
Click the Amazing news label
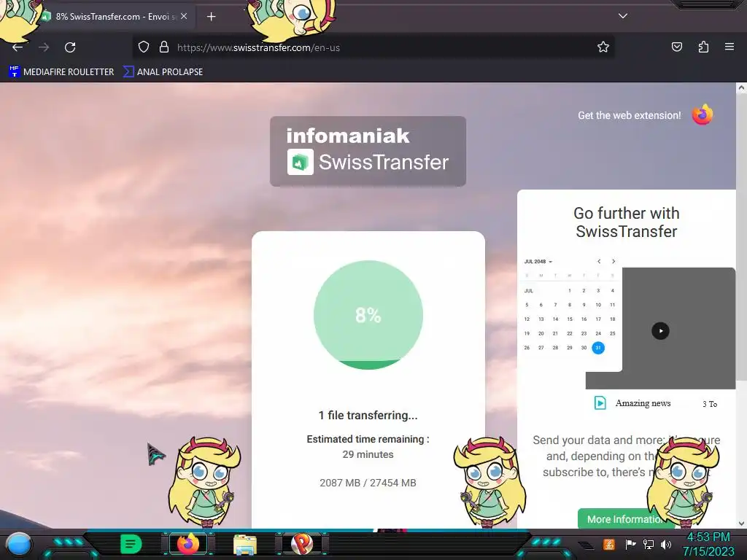point(643,402)
